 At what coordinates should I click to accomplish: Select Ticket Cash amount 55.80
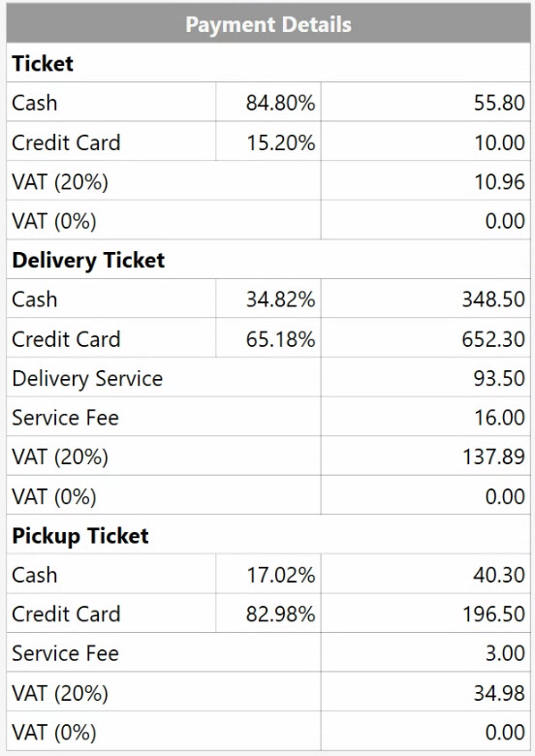(499, 103)
